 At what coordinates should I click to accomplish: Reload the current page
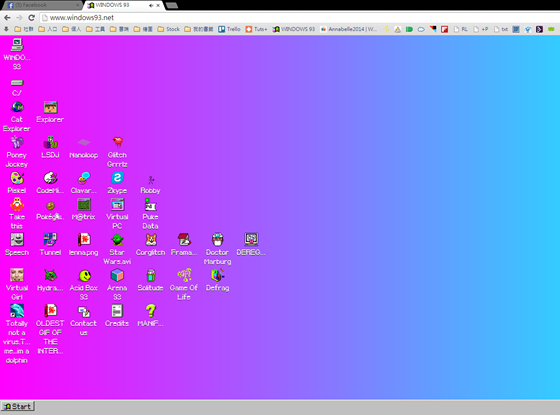[x=31, y=18]
